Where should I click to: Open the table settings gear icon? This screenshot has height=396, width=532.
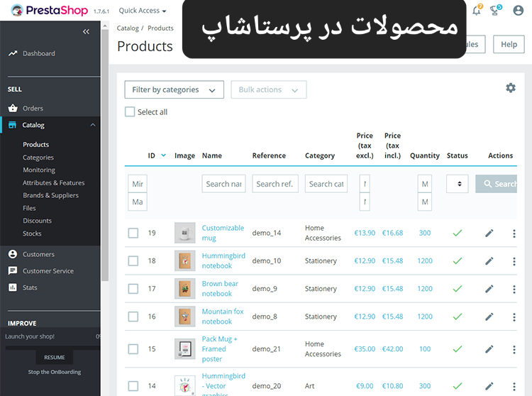click(511, 88)
